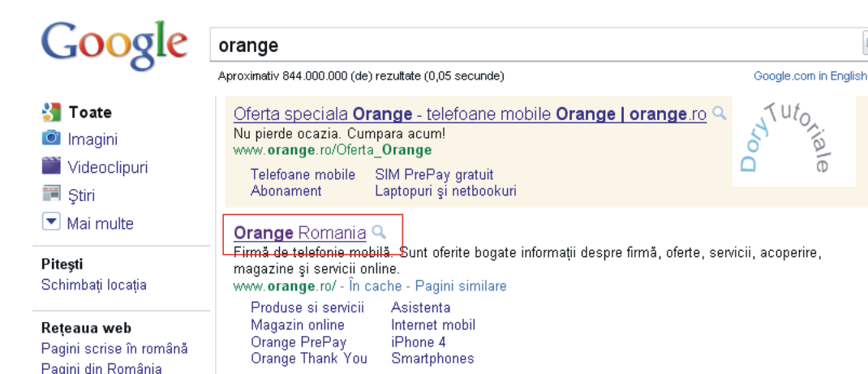Viewport: 868px width, 374px height.
Task: Click magnifier preview icon beside Oferta speciala ad
Action: pos(719,114)
